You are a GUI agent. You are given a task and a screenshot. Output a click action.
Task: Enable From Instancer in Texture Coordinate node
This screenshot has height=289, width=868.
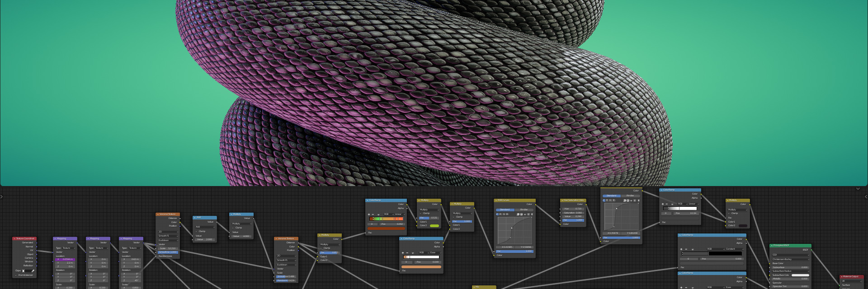[17, 275]
